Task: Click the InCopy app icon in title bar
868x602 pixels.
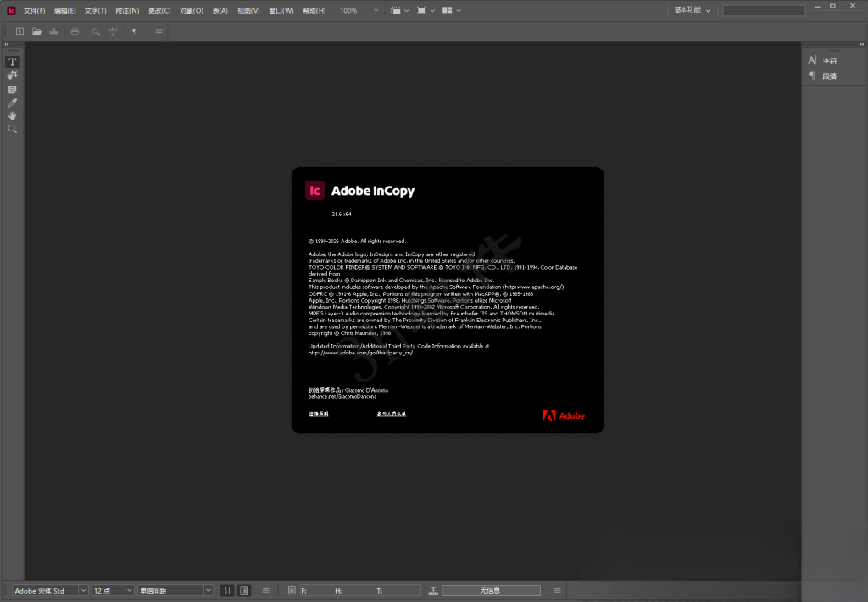Action: (11, 10)
